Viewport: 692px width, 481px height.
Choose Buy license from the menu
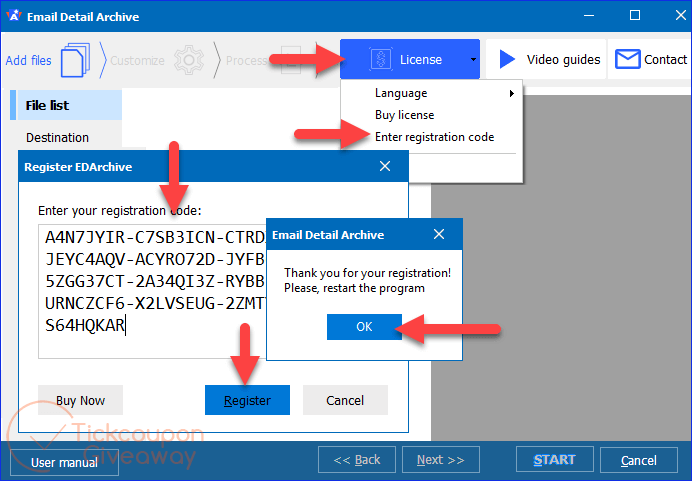coord(404,115)
